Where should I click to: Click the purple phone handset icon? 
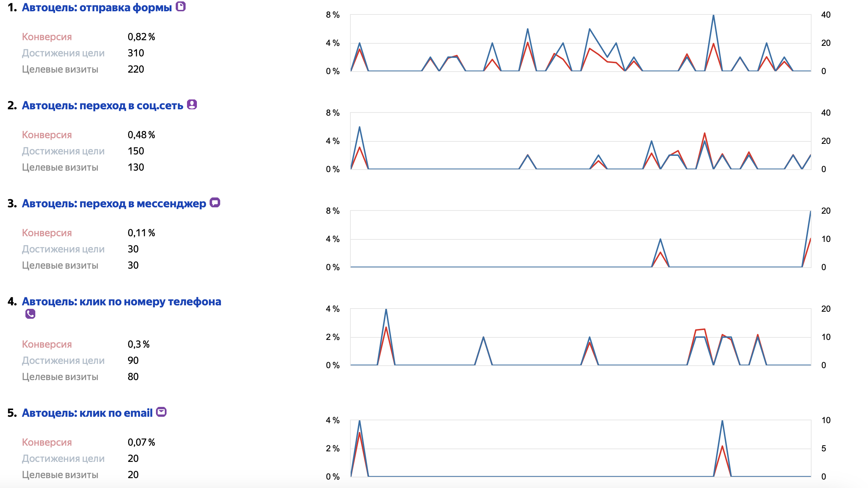[30, 314]
